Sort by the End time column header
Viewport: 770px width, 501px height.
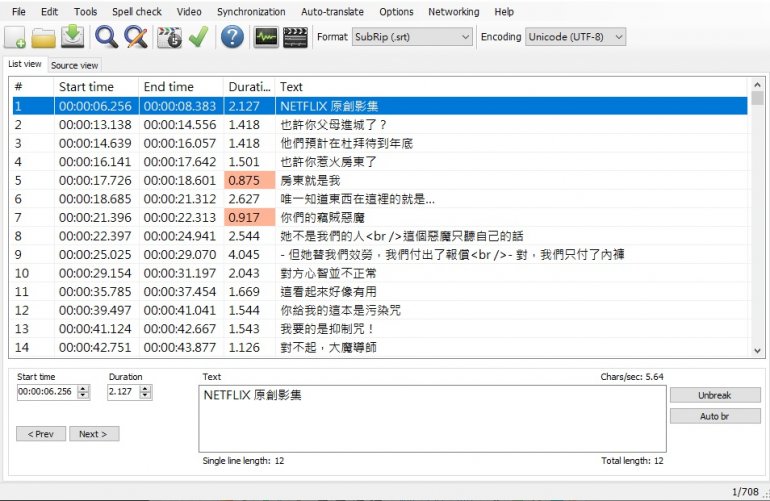[x=181, y=87]
